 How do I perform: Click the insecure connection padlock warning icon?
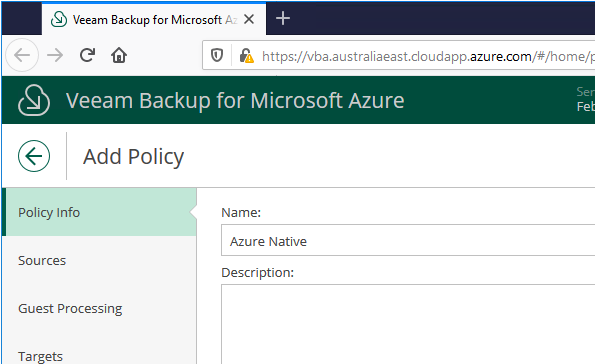[x=246, y=56]
